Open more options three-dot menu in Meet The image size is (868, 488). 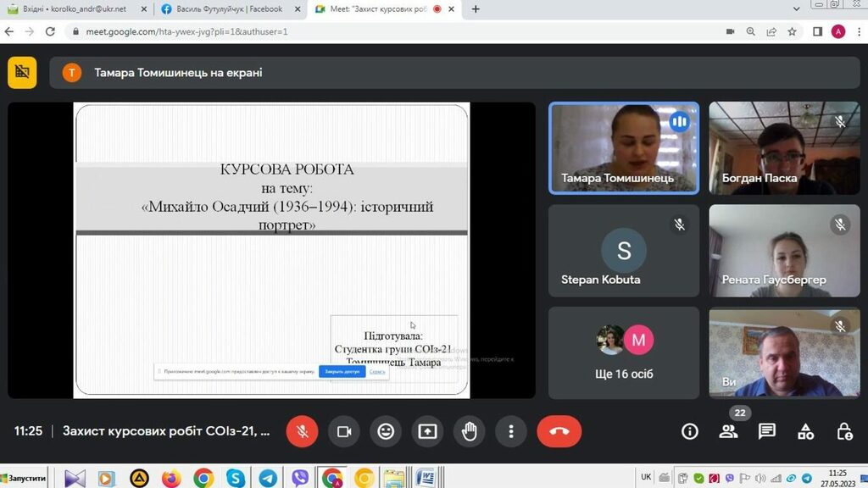pyautogui.click(x=510, y=431)
